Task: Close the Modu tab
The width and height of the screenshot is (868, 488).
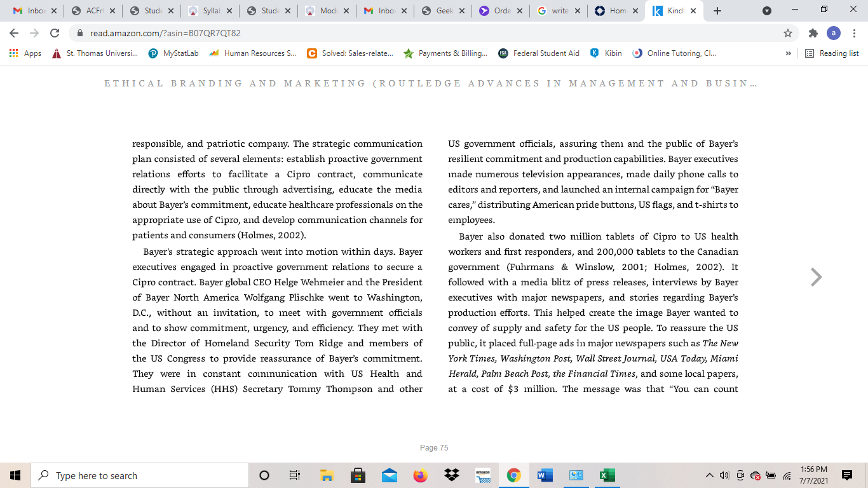Action: click(346, 11)
